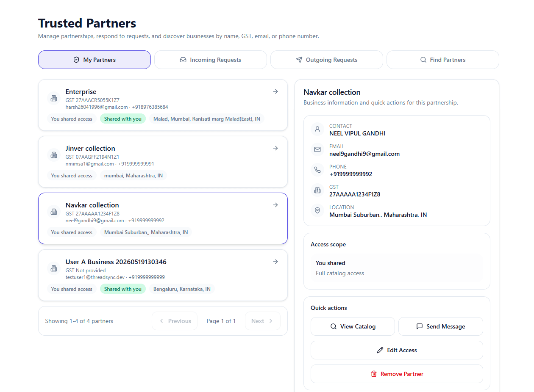Screen dimensions: 534x392
Task: Select the User A Business 20260519130346 name
Action: [x=116, y=262]
